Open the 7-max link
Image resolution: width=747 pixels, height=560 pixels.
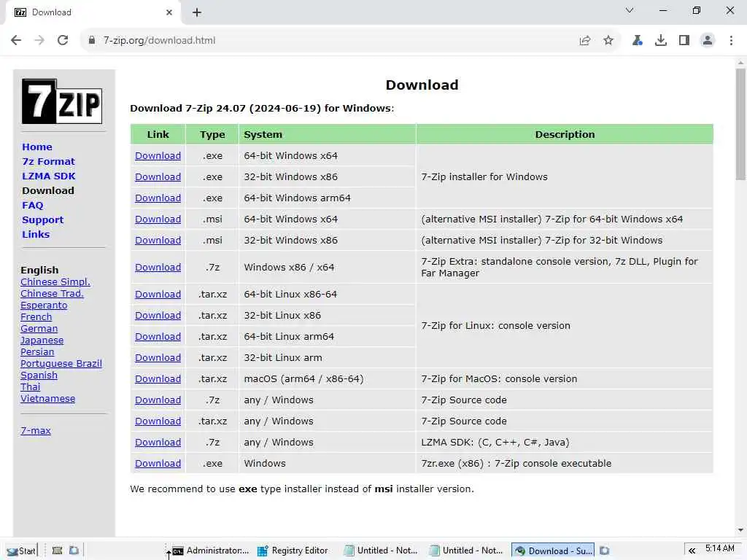(x=36, y=430)
